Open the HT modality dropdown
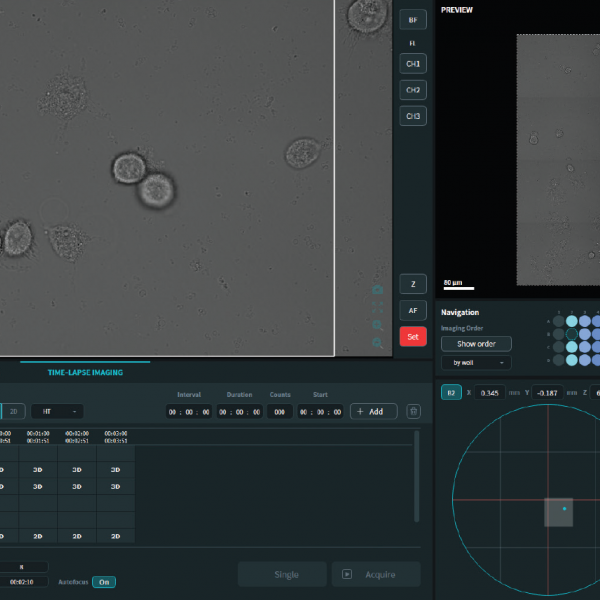 pos(57,411)
